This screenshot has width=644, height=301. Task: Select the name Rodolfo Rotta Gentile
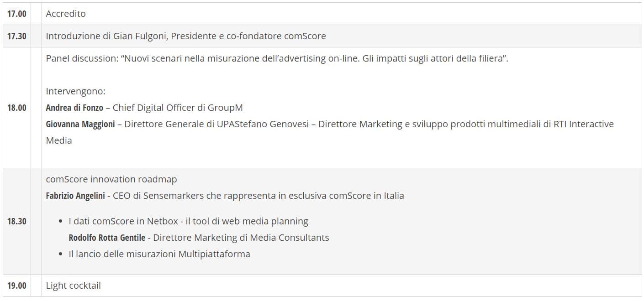click(x=107, y=238)
